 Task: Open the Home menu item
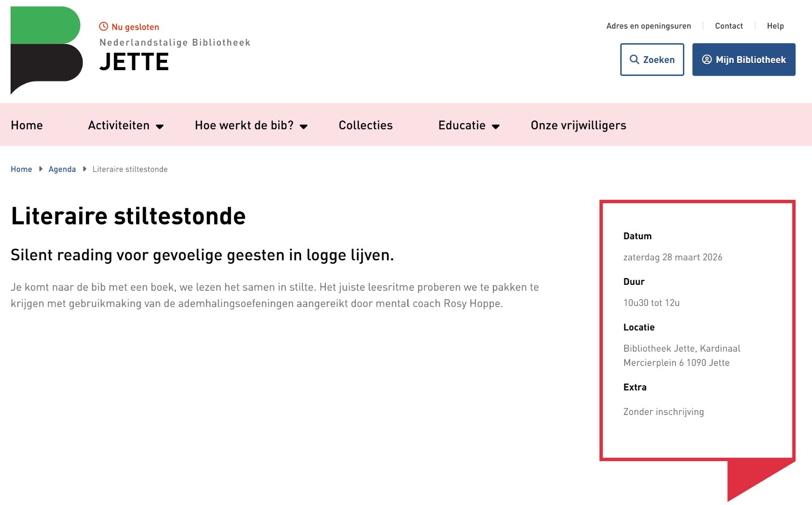click(27, 126)
